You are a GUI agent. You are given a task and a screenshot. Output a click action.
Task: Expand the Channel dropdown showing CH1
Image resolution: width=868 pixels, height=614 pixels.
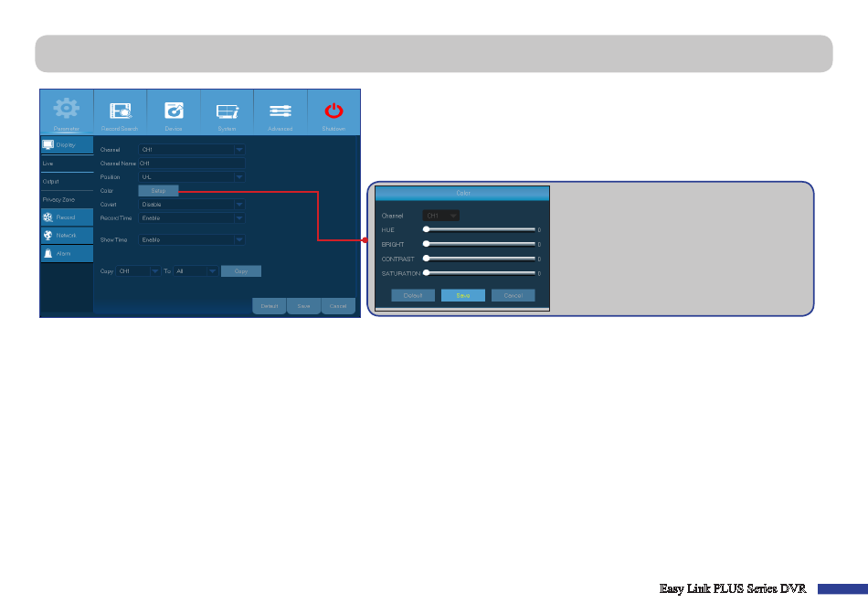192,150
